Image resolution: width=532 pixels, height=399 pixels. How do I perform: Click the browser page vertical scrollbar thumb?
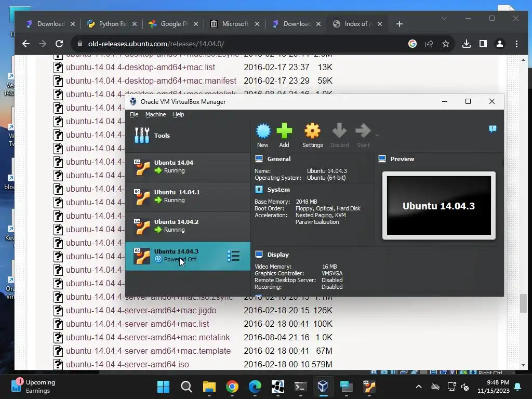coord(523,303)
